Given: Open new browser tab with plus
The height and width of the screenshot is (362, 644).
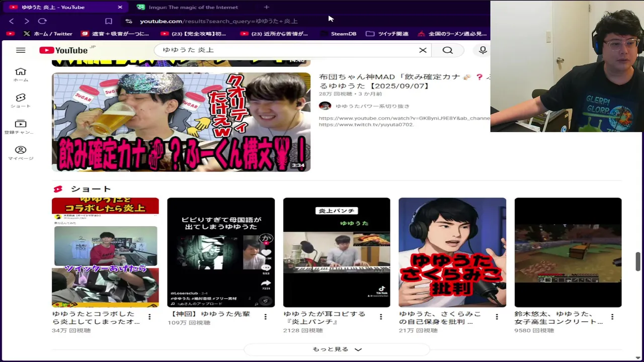Looking at the screenshot, I should tap(267, 7).
